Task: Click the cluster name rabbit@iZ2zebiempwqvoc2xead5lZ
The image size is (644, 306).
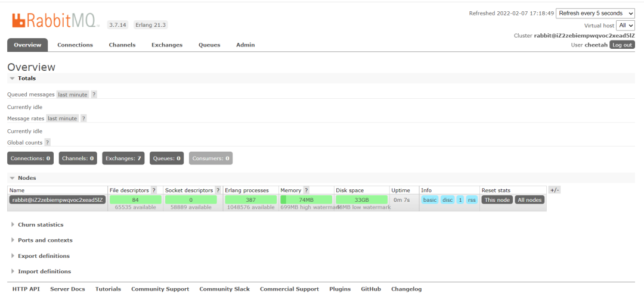Action: coord(584,36)
